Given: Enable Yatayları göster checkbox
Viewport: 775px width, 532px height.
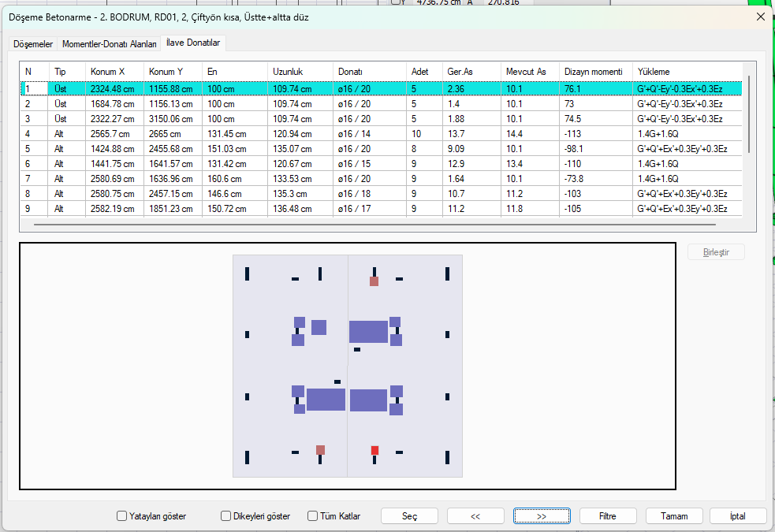Looking at the screenshot, I should point(121,515).
